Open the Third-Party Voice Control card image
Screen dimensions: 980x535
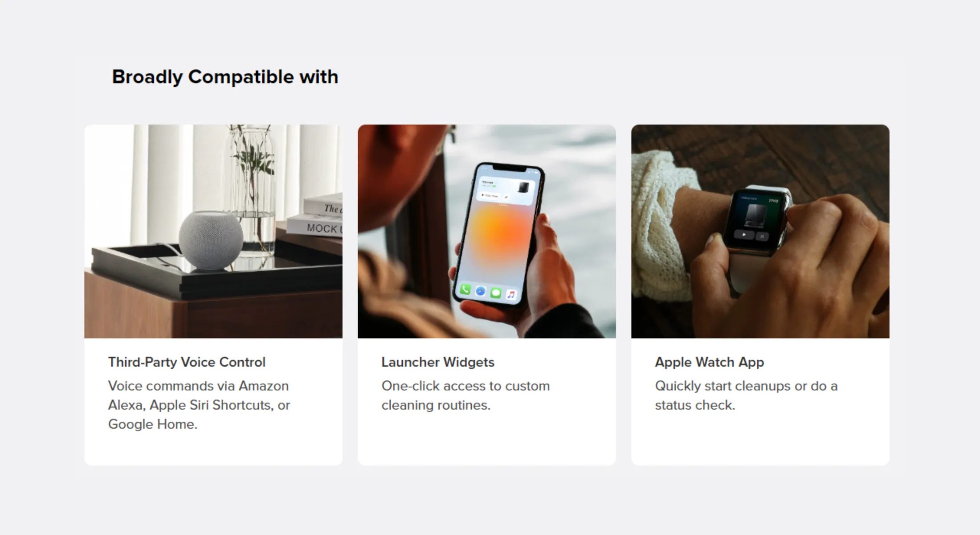pos(213,231)
